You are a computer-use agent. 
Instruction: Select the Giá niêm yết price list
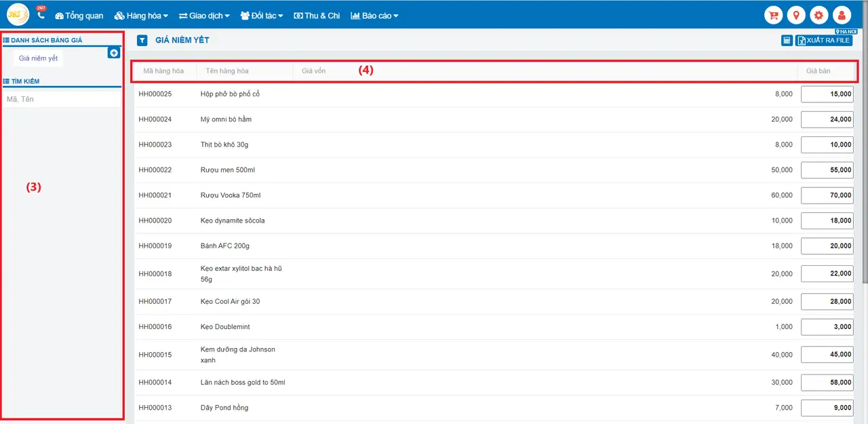click(x=38, y=58)
